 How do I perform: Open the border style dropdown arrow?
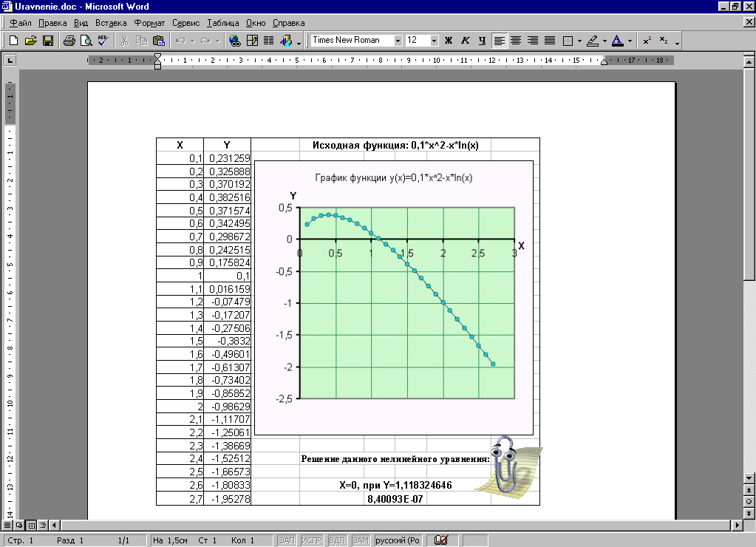(x=579, y=41)
